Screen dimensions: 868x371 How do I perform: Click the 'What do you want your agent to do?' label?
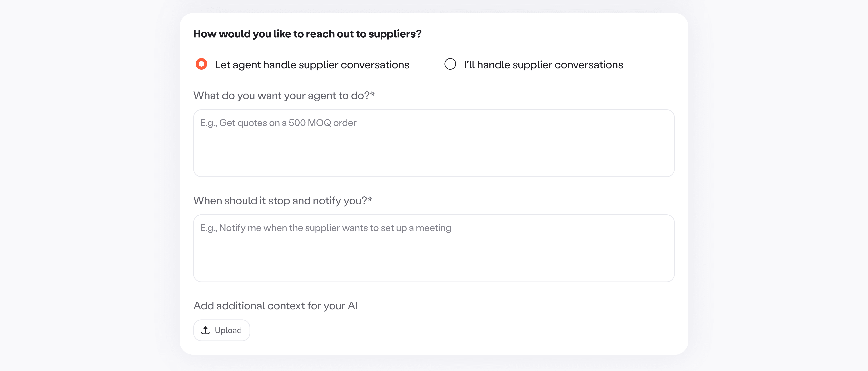pyautogui.click(x=281, y=96)
